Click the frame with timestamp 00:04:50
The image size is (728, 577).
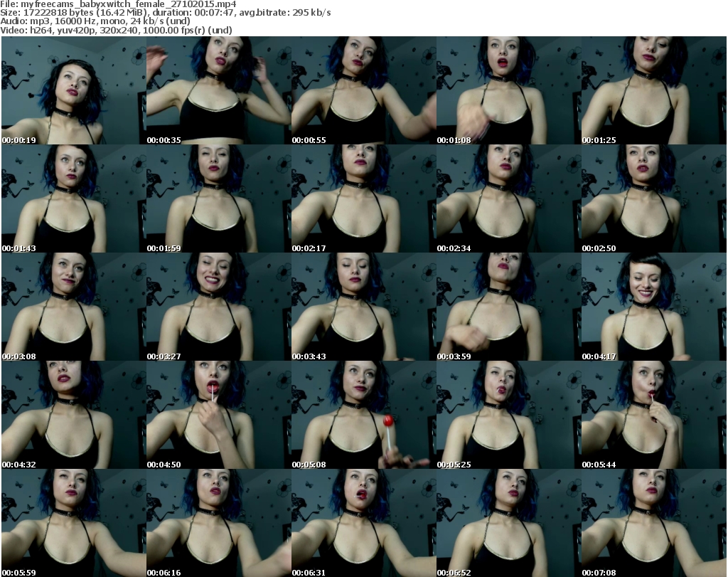click(x=219, y=415)
